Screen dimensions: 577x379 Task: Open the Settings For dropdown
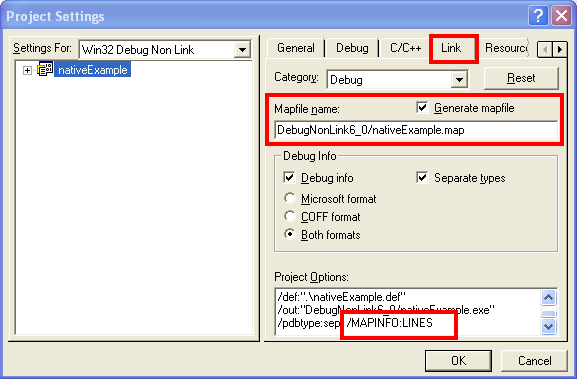242,49
